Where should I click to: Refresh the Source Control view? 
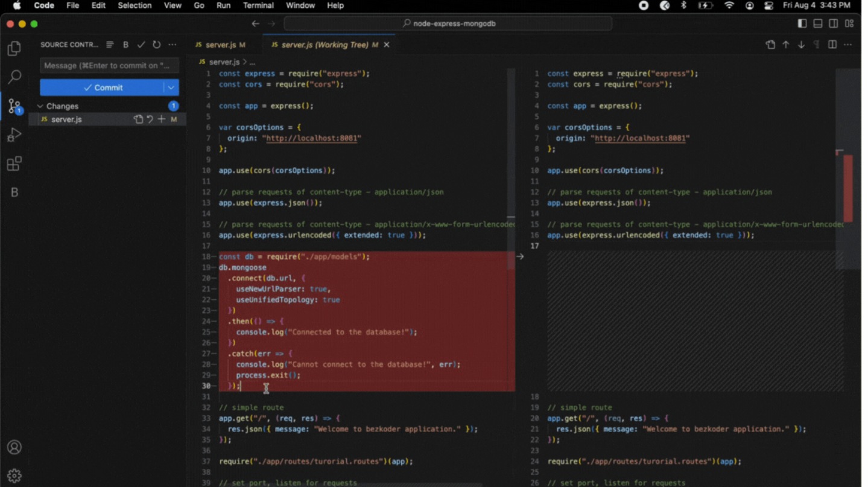(x=156, y=43)
